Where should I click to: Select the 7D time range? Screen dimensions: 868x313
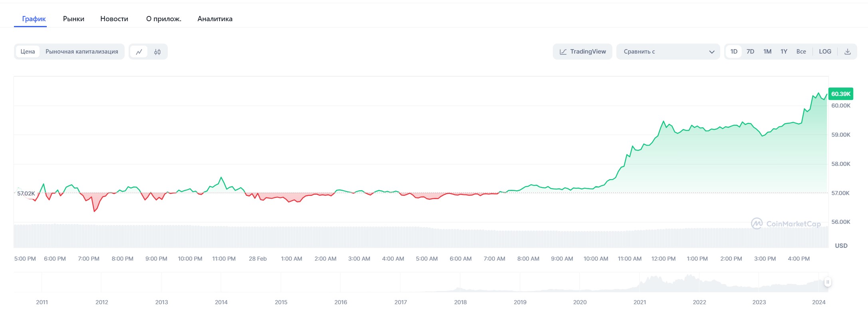point(751,52)
